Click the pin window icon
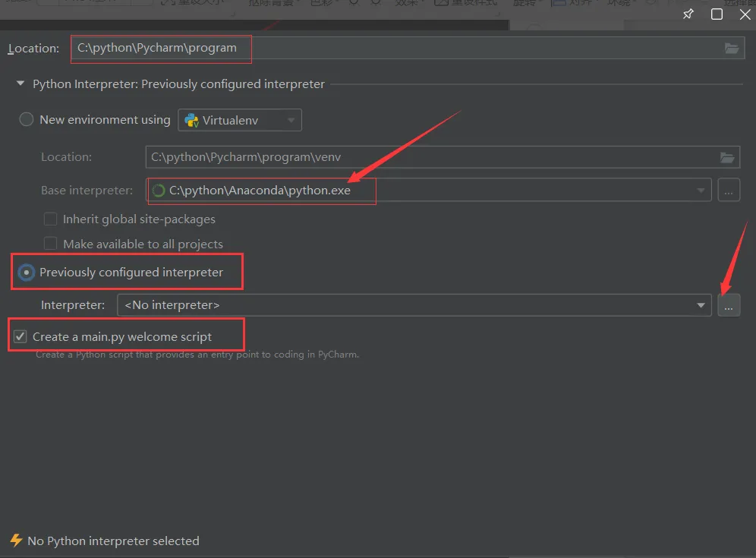Viewport: 756px width, 558px height. pyautogui.click(x=688, y=14)
